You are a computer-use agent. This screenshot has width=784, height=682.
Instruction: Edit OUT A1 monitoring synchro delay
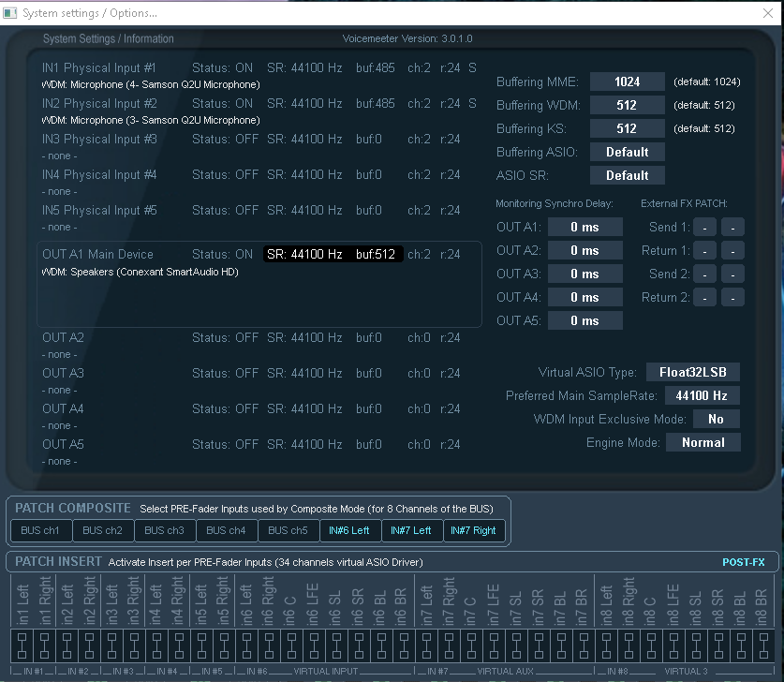click(584, 227)
